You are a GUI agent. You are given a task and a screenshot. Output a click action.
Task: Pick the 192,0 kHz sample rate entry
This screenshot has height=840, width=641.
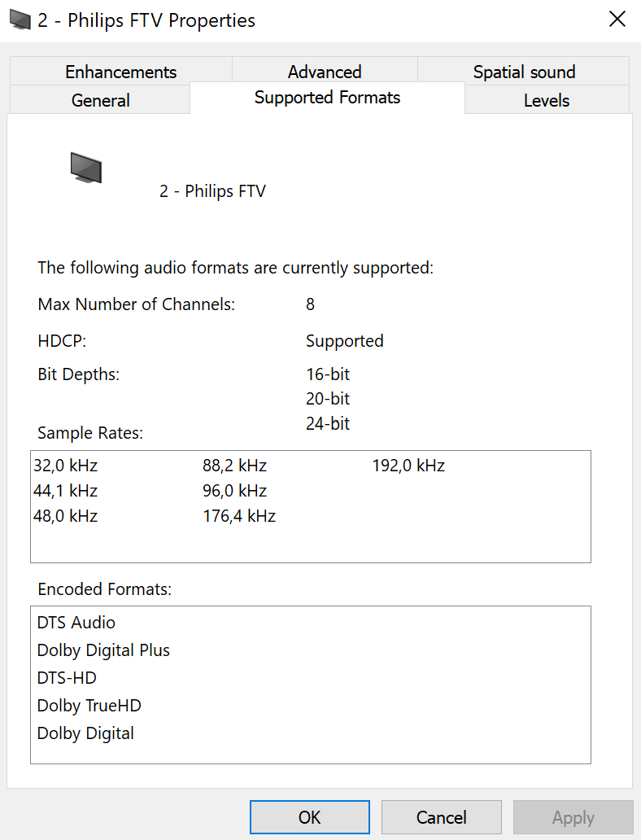[408, 466]
